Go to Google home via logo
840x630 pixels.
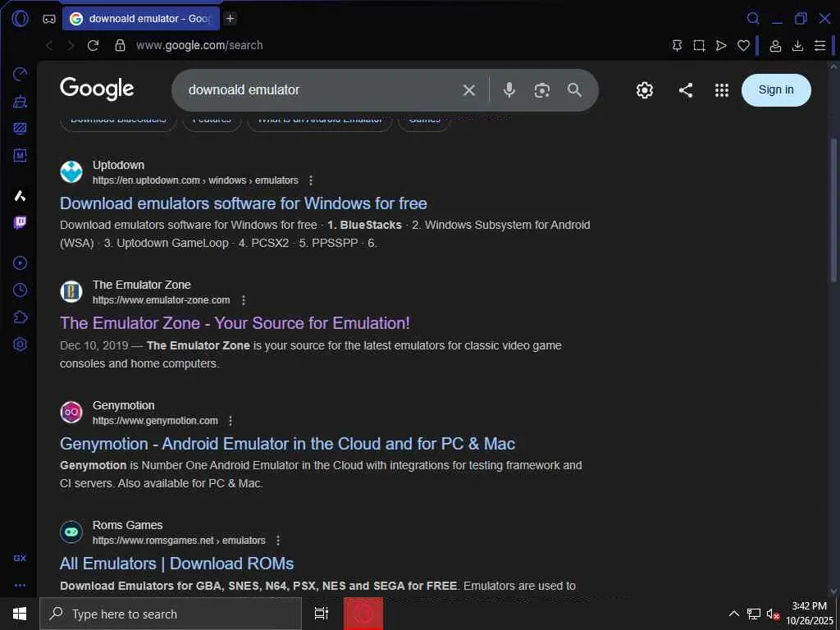(x=97, y=89)
